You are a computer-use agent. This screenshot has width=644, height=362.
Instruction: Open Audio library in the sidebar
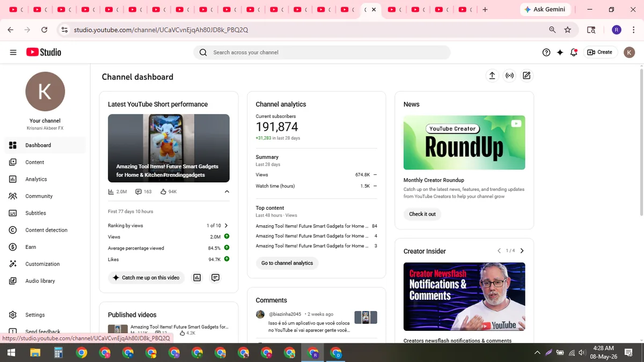tap(45, 281)
